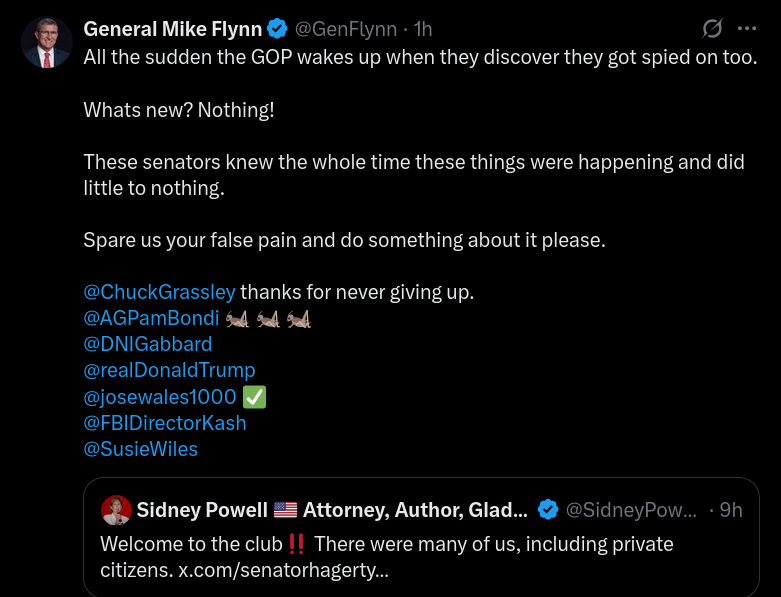The image size is (781, 597).
Task: Click General Mike Flynn's profile avatar
Action: coord(47,43)
